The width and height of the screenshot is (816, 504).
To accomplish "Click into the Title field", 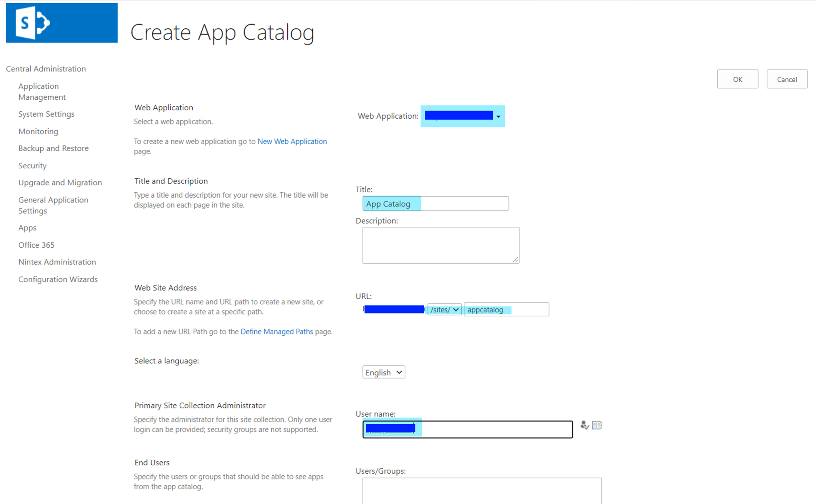I will 436,203.
